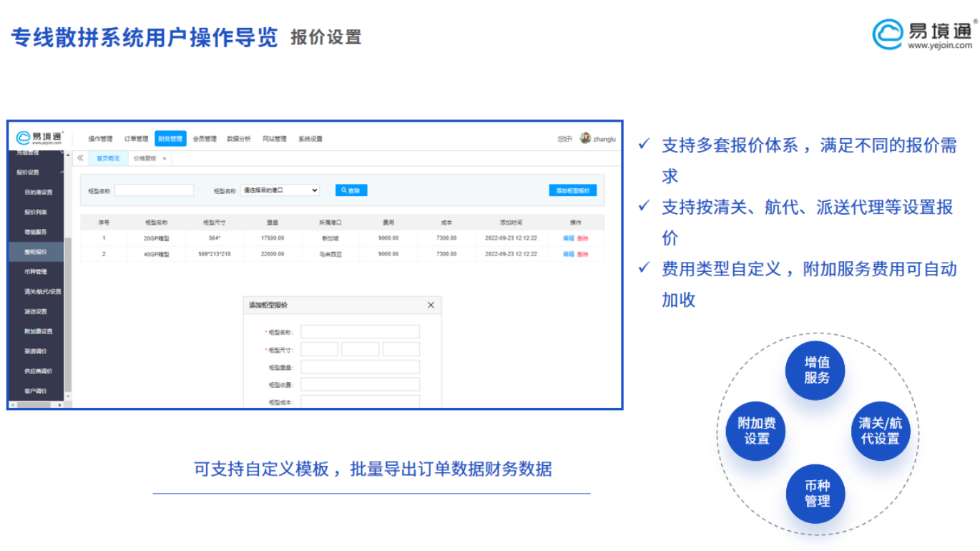Open the 操作管理 menu
Image resolution: width=980 pixels, height=551 pixels.
pyautogui.click(x=100, y=139)
